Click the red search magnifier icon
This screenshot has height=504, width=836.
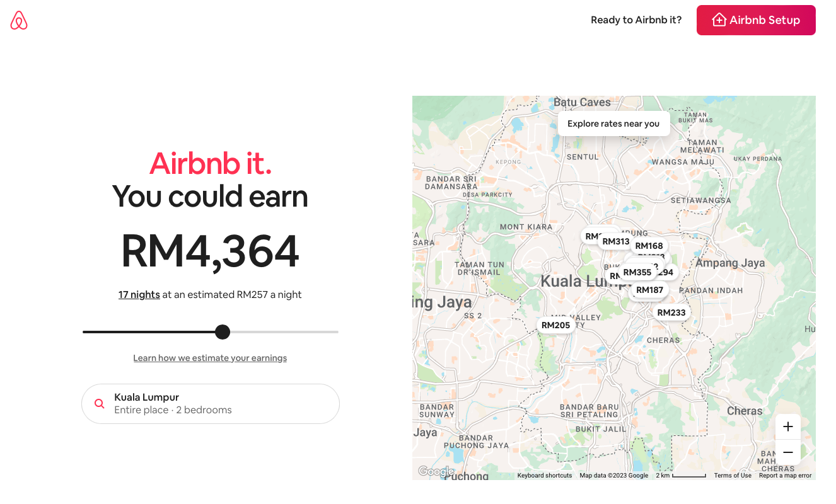[99, 404]
